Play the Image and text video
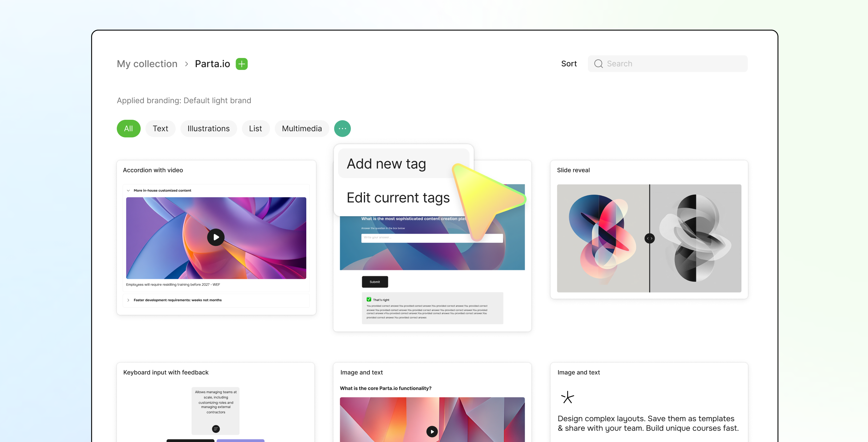 (x=432, y=431)
